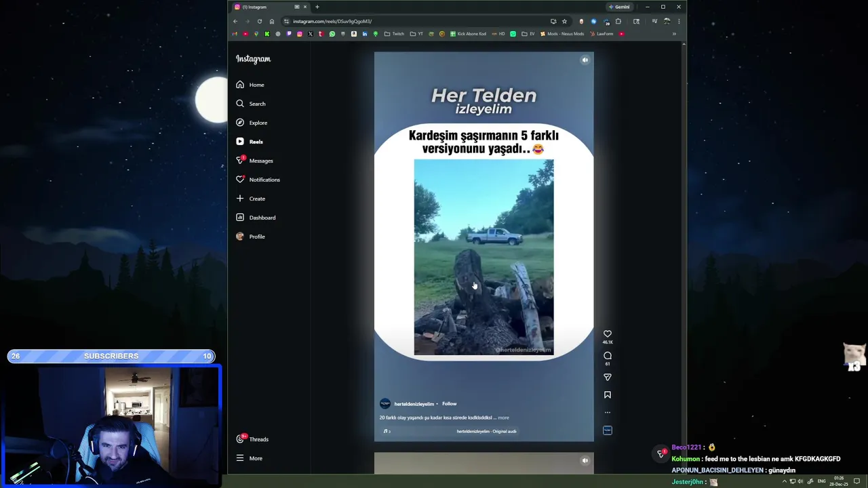Viewport: 868px width, 488px height.
Task: Open Kick Abone Kod bookmark
Action: tap(469, 34)
